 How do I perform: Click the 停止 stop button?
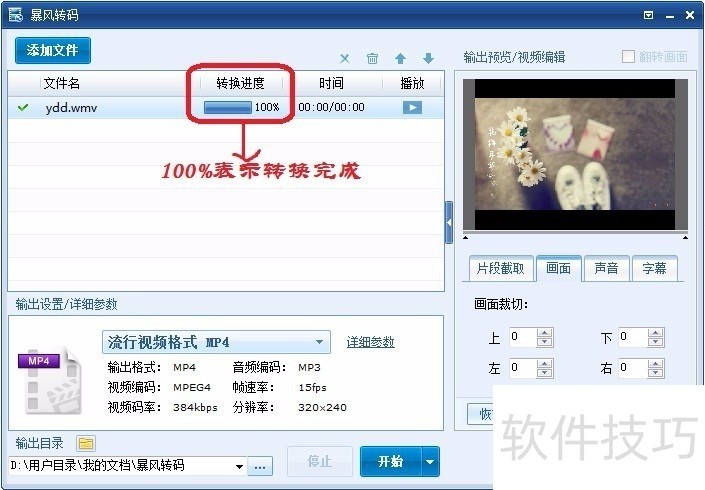coord(320,461)
